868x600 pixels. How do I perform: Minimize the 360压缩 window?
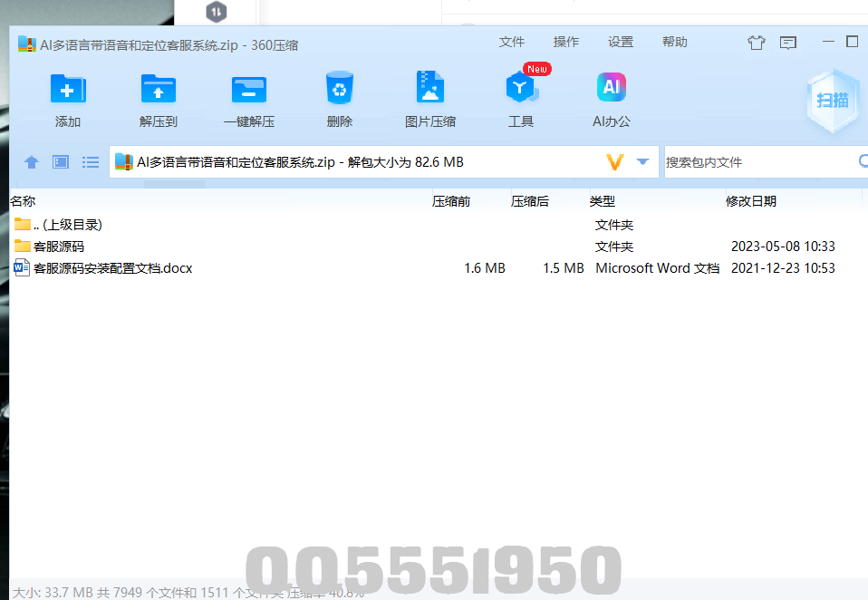[x=828, y=42]
